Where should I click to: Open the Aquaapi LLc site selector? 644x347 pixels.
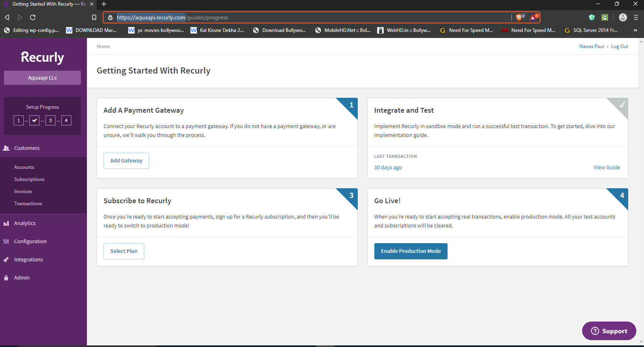(42, 78)
